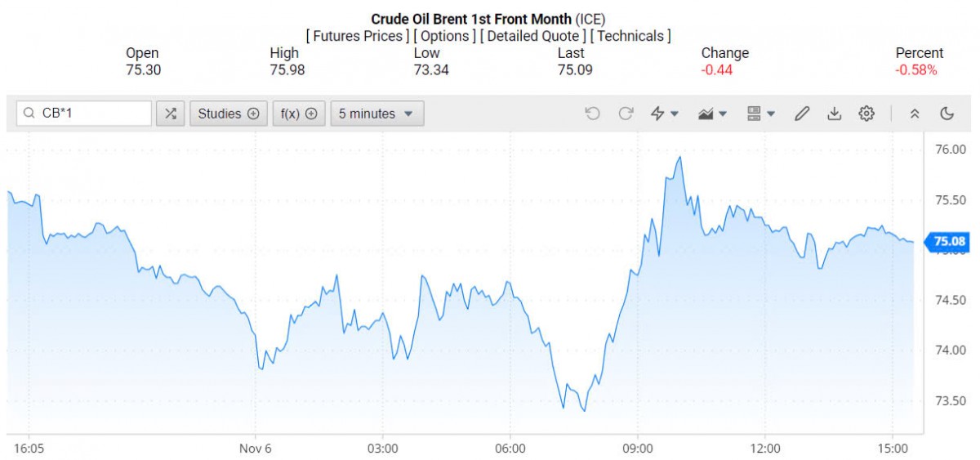Click the f(x) expression button

298,114
